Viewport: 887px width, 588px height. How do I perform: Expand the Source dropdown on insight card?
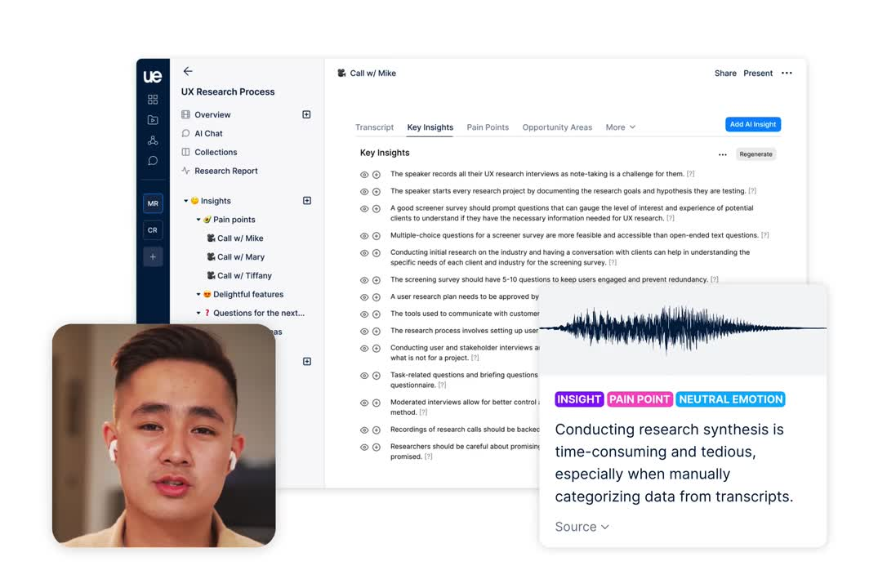tap(582, 527)
